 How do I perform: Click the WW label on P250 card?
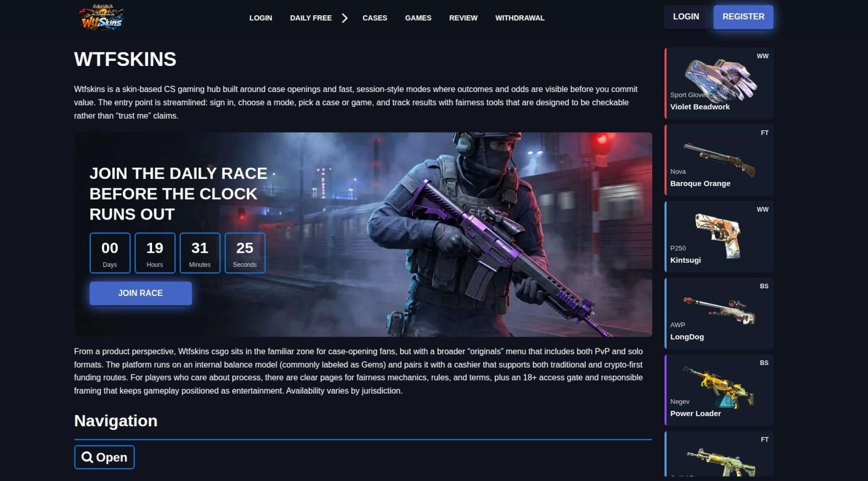click(763, 209)
